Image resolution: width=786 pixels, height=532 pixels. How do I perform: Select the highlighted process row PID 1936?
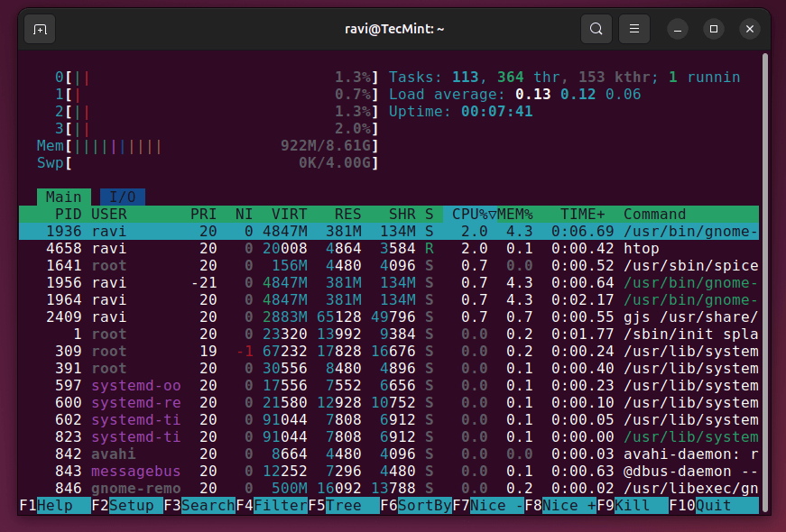(x=389, y=232)
